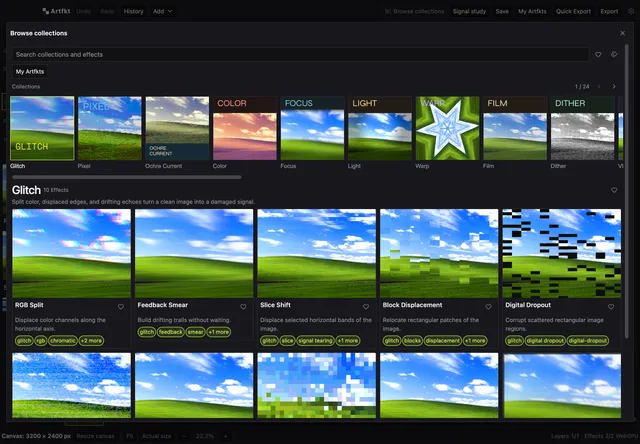
Task: Click the 'blocks' tag on Block Displacement
Action: tap(412, 341)
